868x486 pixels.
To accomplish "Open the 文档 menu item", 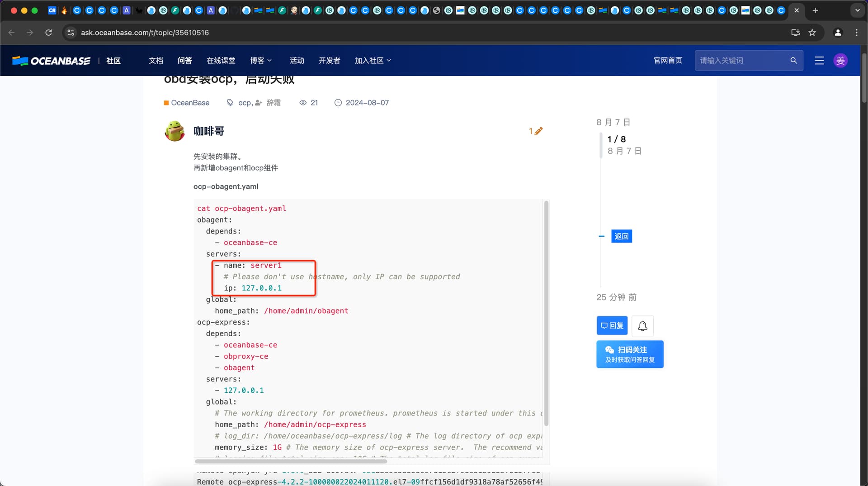I will click(156, 61).
